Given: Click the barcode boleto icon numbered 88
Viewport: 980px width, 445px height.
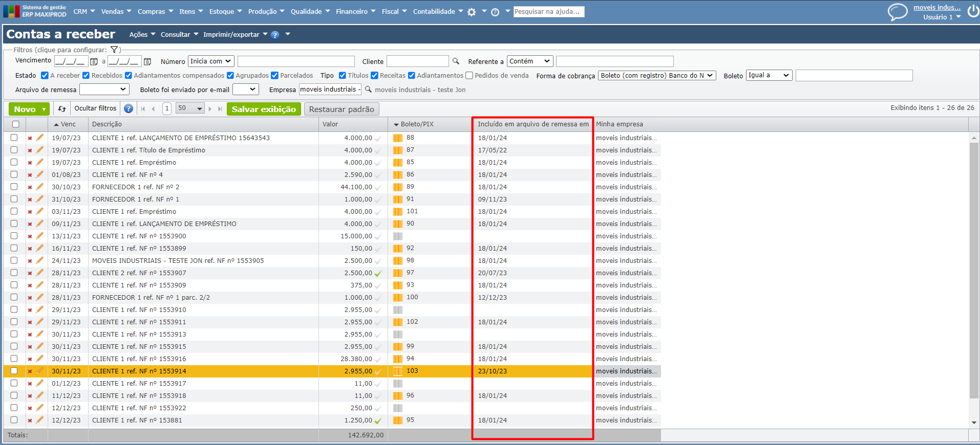Looking at the screenshot, I should [x=398, y=138].
